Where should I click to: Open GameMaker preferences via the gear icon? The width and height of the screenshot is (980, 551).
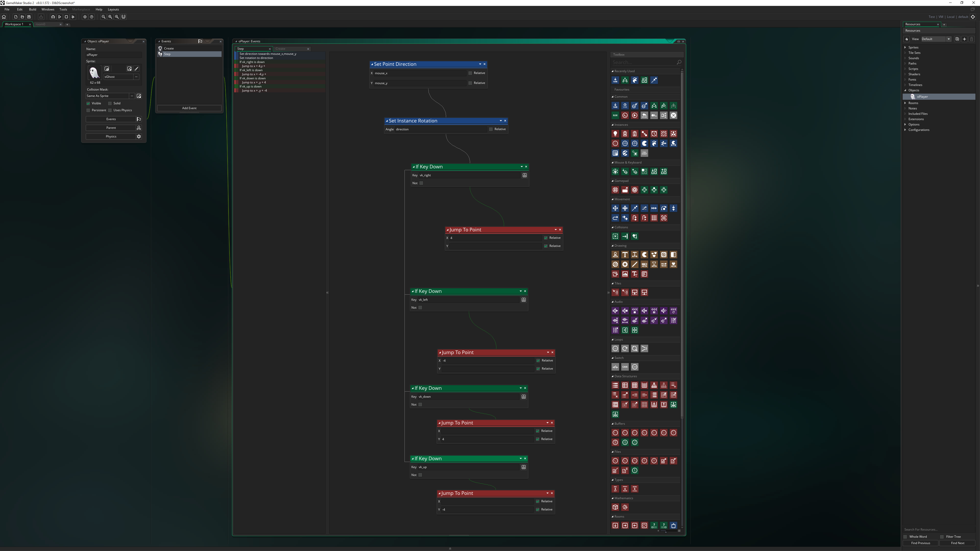pos(85,17)
